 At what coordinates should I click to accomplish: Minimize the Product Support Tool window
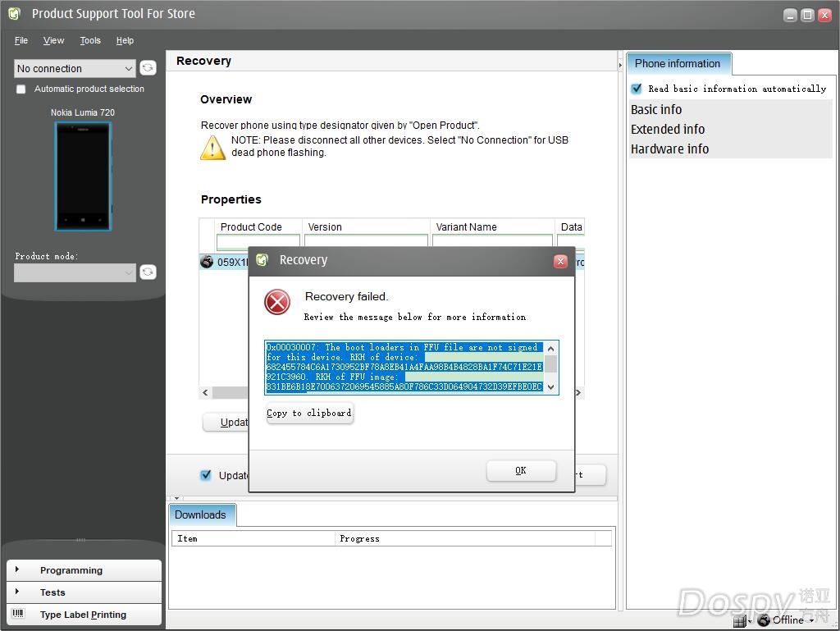(x=790, y=15)
